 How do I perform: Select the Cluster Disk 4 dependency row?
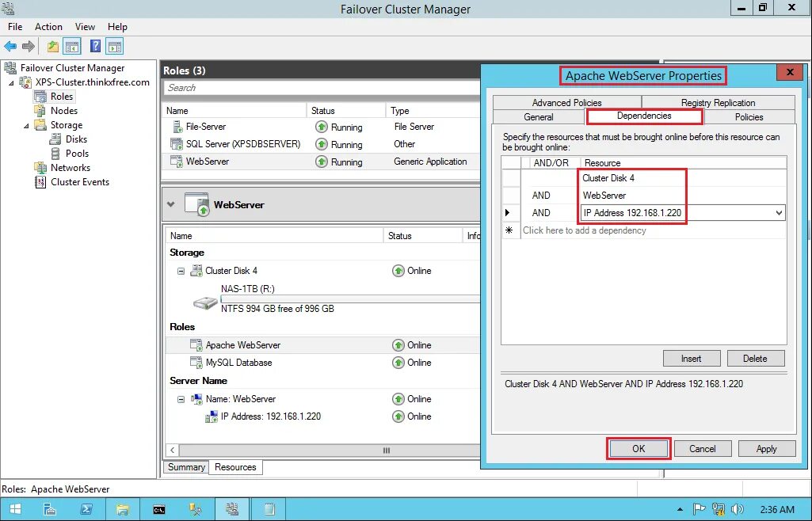click(644, 178)
